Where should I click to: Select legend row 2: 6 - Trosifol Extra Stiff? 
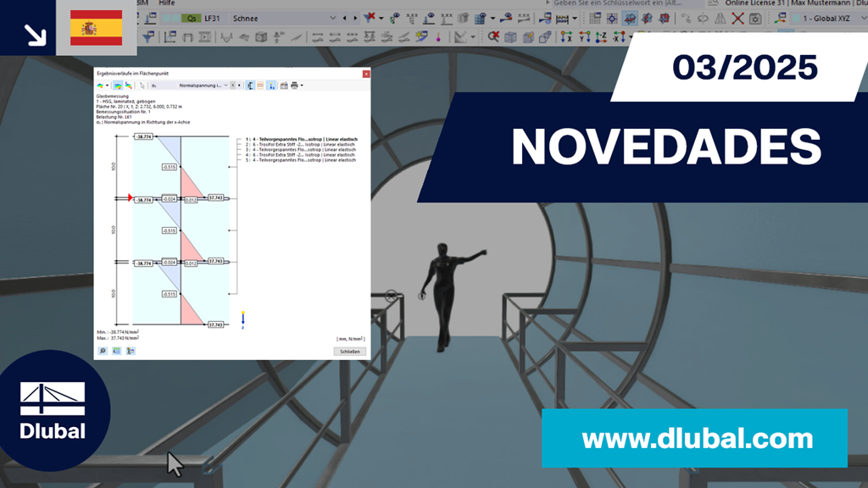tap(301, 144)
